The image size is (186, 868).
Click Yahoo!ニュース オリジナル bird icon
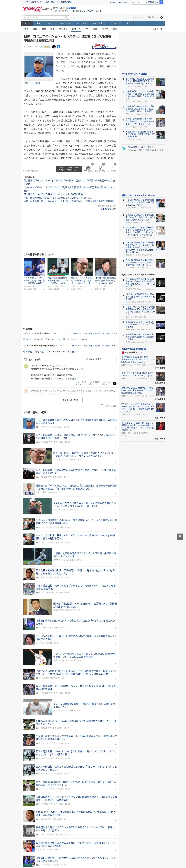[x=124, y=148]
